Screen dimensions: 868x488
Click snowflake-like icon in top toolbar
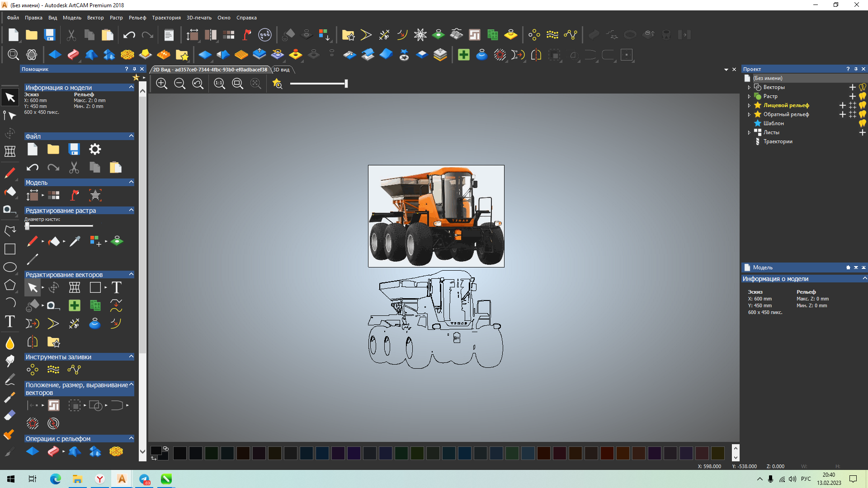(x=420, y=35)
